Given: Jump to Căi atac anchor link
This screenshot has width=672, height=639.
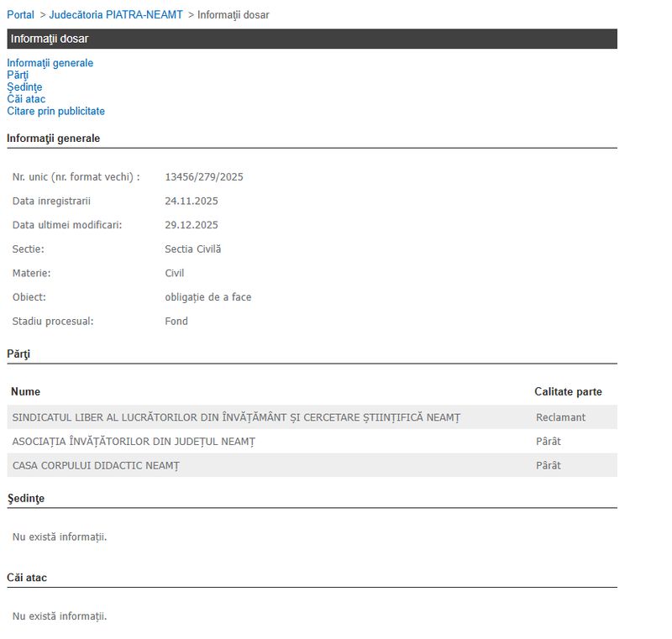Looking at the screenshot, I should [26, 99].
